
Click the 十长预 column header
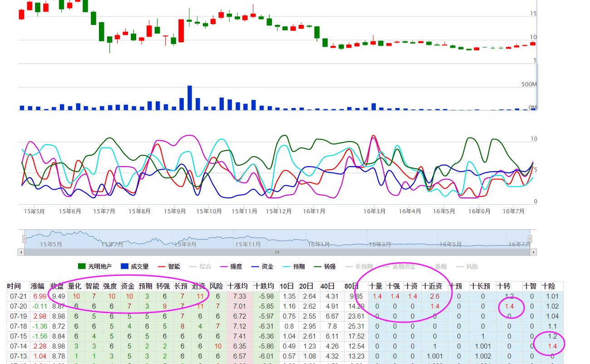[480, 286]
